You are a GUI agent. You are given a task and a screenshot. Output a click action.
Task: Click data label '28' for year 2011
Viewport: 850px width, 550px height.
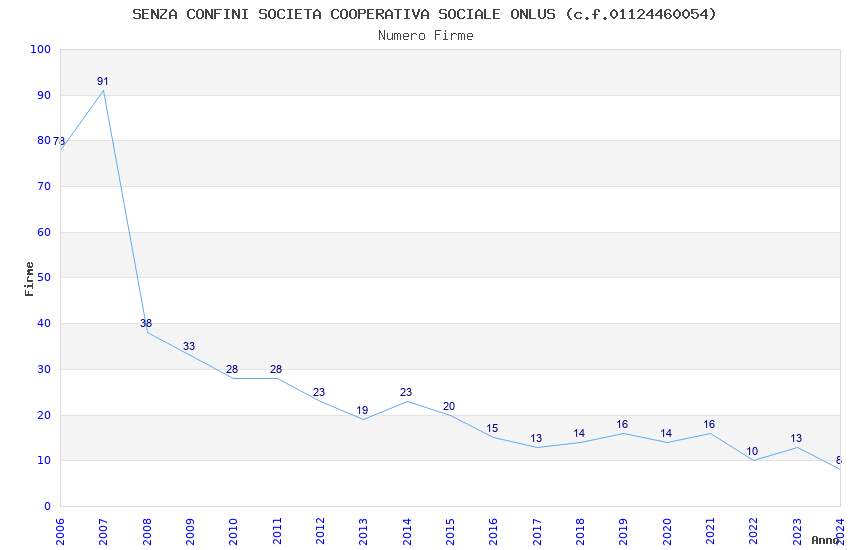pyautogui.click(x=276, y=370)
